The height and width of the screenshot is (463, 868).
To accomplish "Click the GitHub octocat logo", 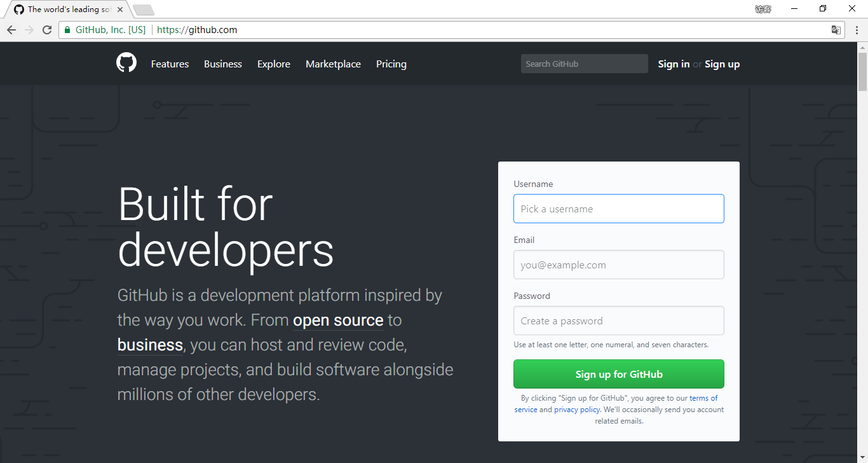I will click(x=126, y=63).
